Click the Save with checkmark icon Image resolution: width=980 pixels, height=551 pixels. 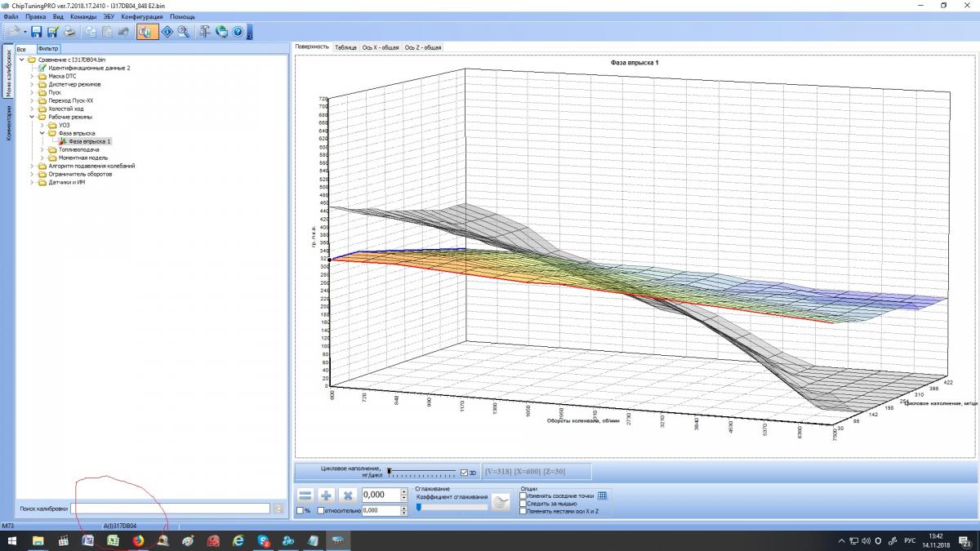(53, 32)
